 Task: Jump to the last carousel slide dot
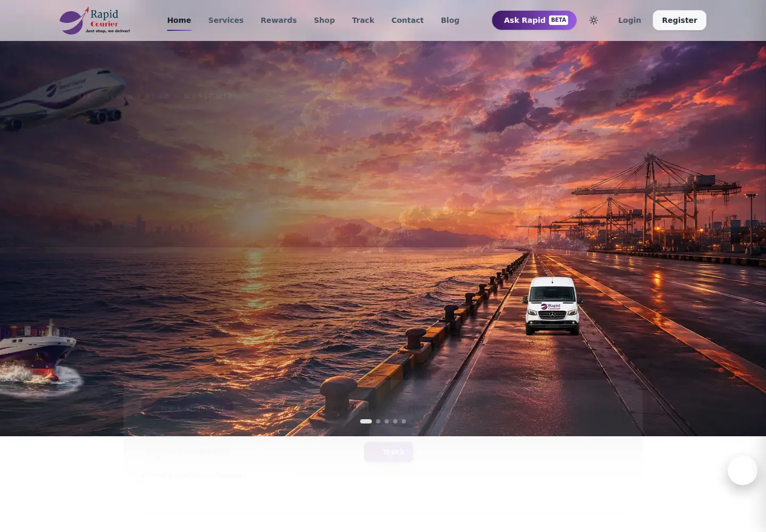(404, 421)
